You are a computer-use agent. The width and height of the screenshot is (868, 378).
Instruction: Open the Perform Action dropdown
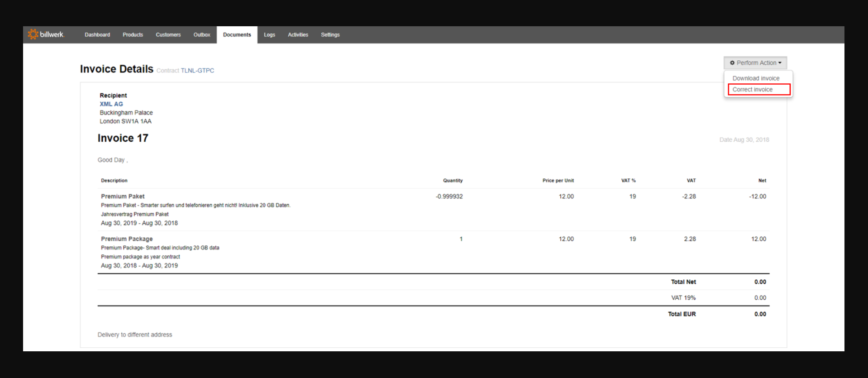[755, 63]
